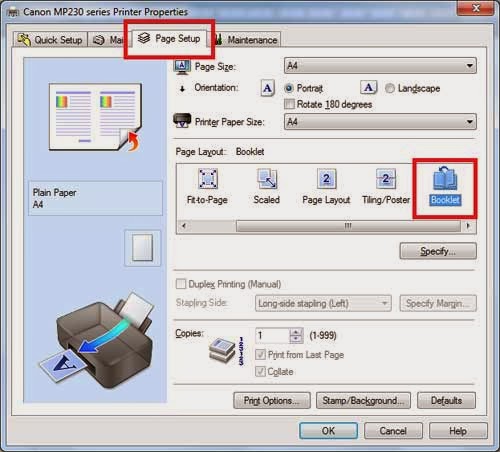
Task: Toggle Duplex Printing (Manual) checkbox
Action: 181,284
